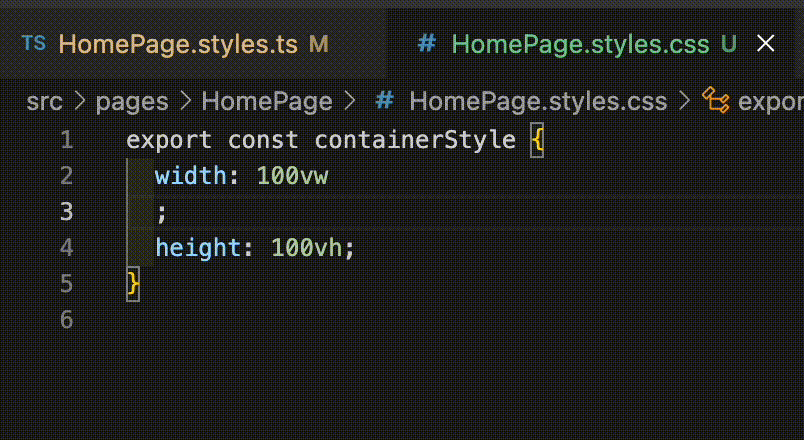Open the pages breadcrumb dropdown

[x=132, y=102]
